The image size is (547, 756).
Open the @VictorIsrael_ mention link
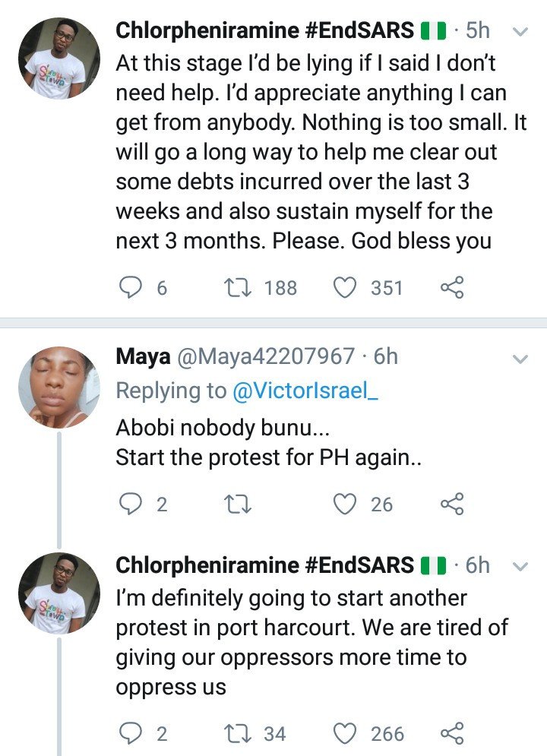coord(305,391)
